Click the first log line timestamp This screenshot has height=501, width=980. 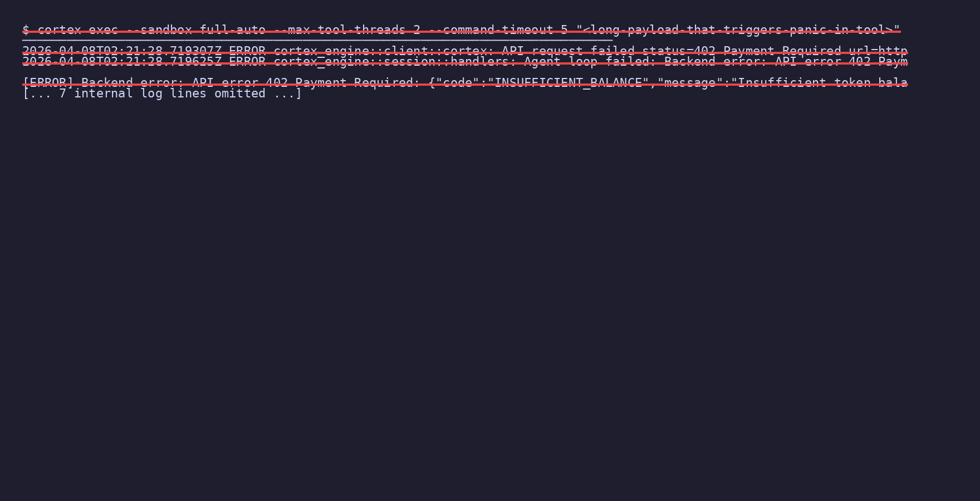pos(122,51)
